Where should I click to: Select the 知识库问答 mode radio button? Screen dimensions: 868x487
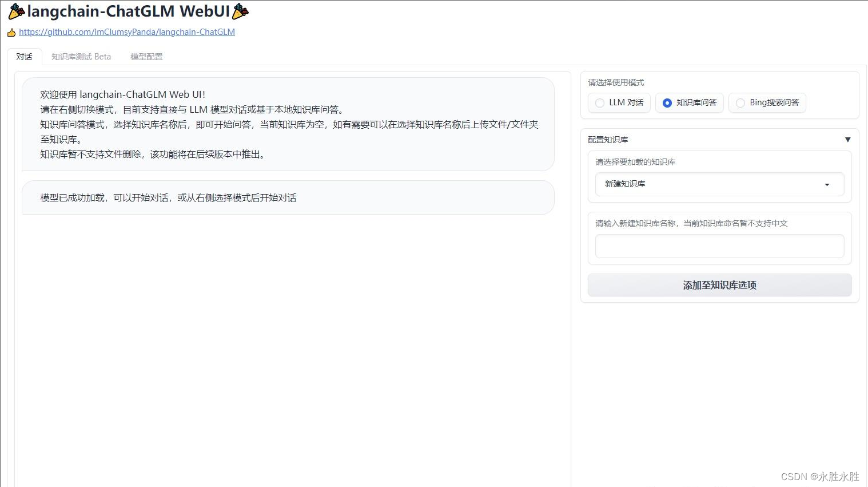(x=667, y=103)
